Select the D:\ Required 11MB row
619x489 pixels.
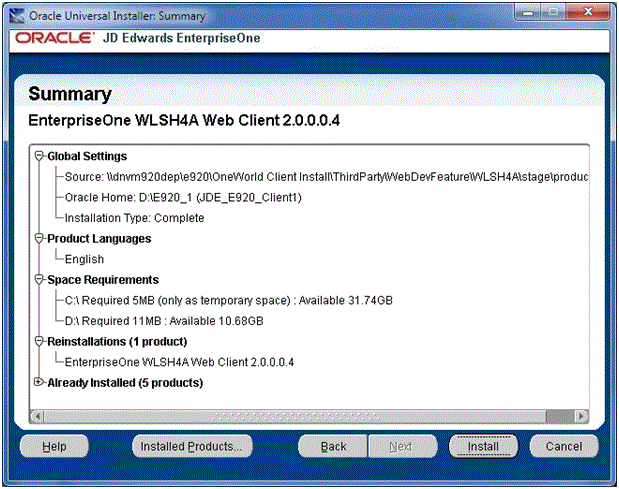pyautogui.click(x=164, y=321)
